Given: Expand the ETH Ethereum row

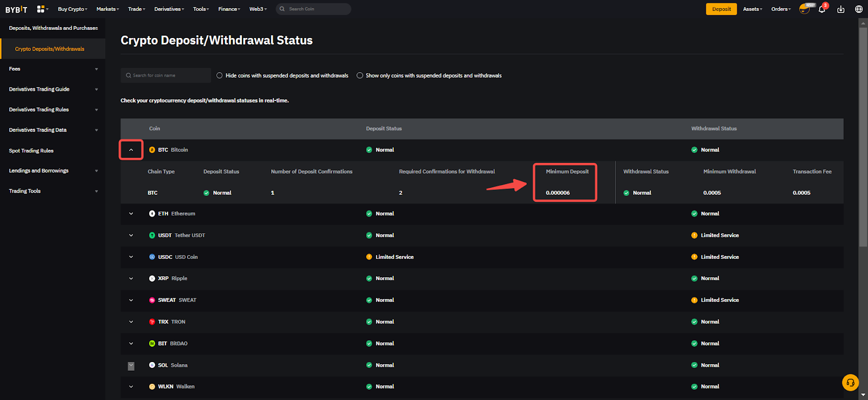Looking at the screenshot, I should click(131, 214).
